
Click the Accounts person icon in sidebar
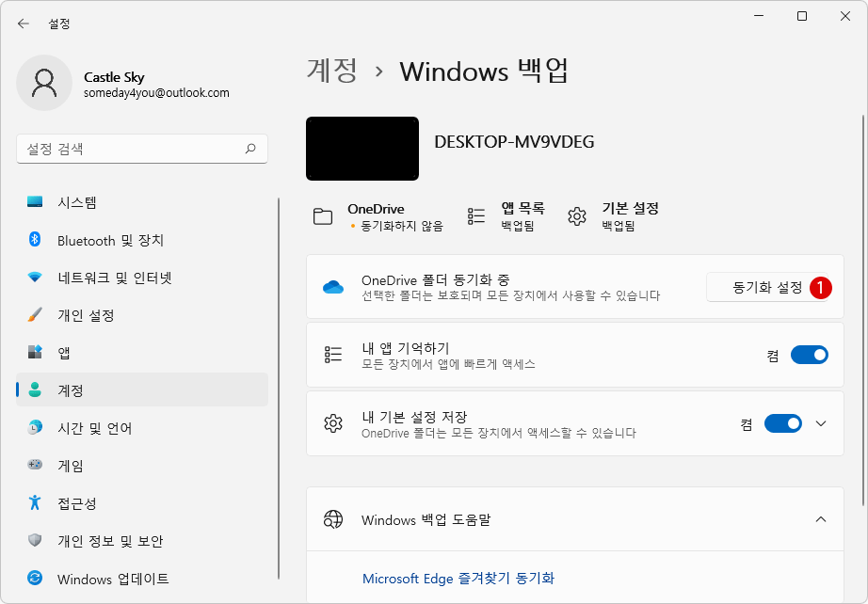click(35, 389)
